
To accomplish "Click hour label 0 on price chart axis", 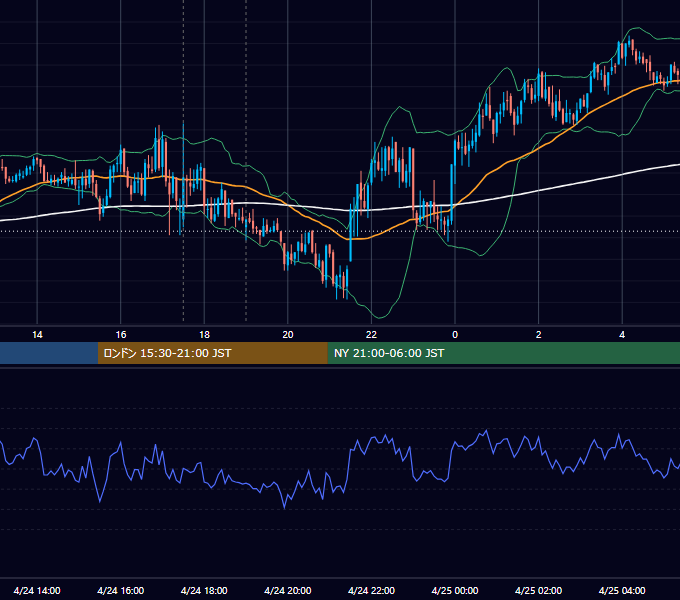I will pos(455,335).
